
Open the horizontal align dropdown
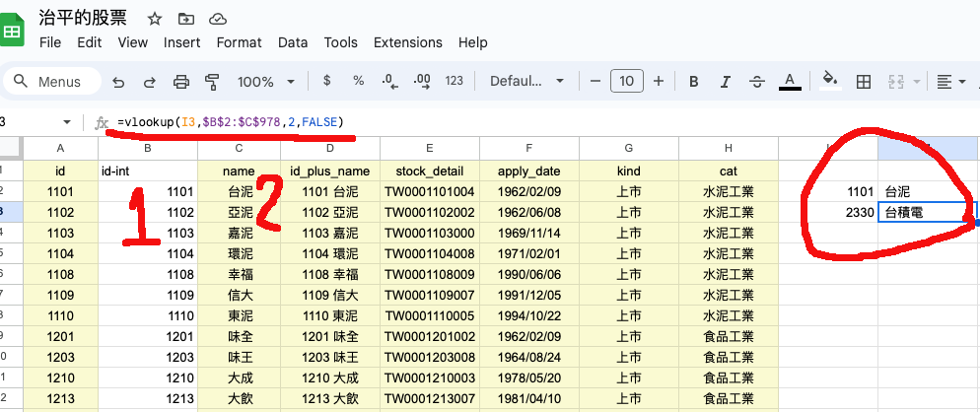pos(950,82)
